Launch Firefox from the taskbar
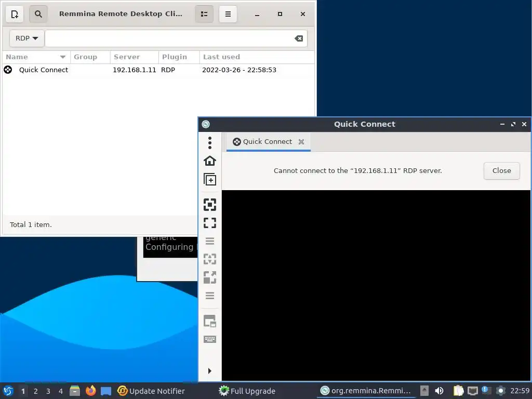 coord(90,391)
